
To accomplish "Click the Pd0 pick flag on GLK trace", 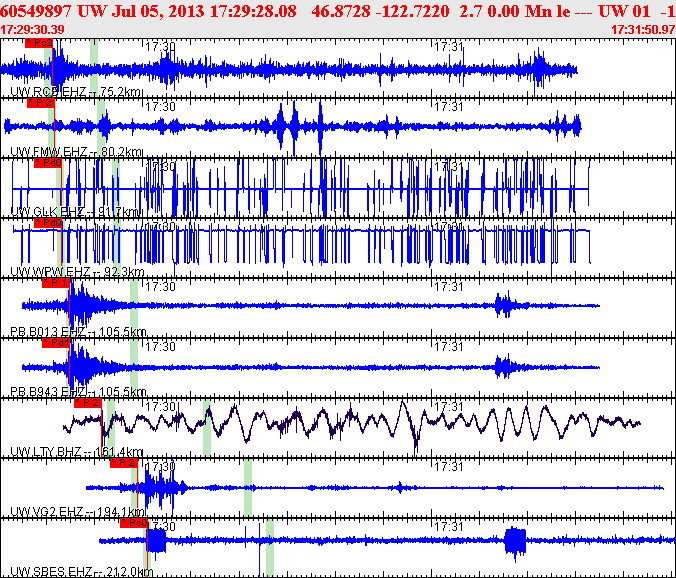I will 48,163.
